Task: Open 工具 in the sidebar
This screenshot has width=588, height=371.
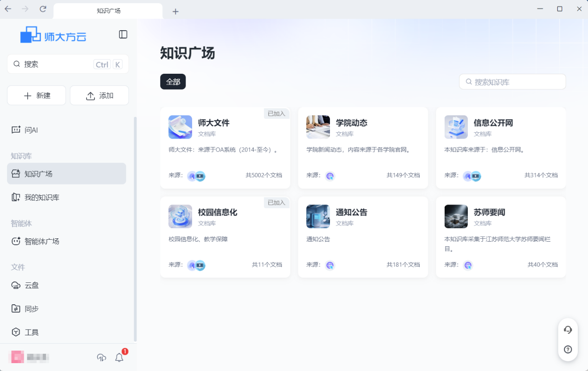Action: (x=66, y=332)
